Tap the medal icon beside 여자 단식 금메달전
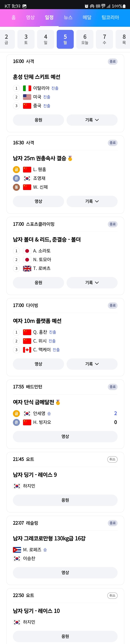This screenshot has width=130, height=644. click(x=58, y=402)
